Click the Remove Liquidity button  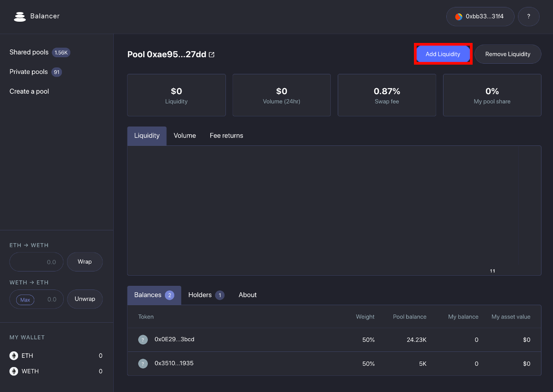508,54
